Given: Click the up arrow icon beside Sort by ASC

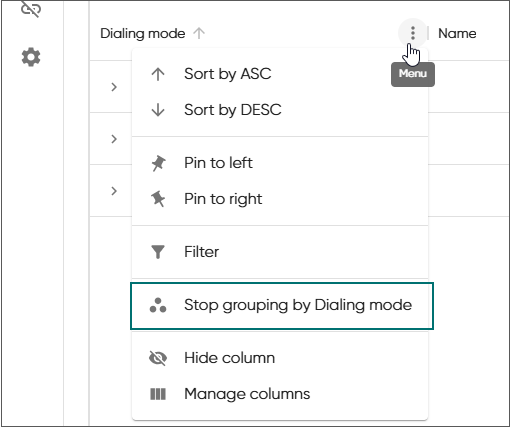Looking at the screenshot, I should pos(158,74).
